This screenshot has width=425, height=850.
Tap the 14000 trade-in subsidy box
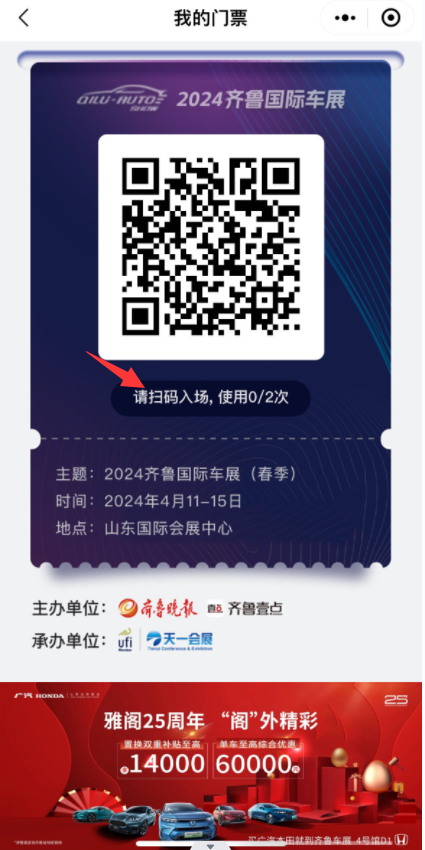click(x=163, y=759)
